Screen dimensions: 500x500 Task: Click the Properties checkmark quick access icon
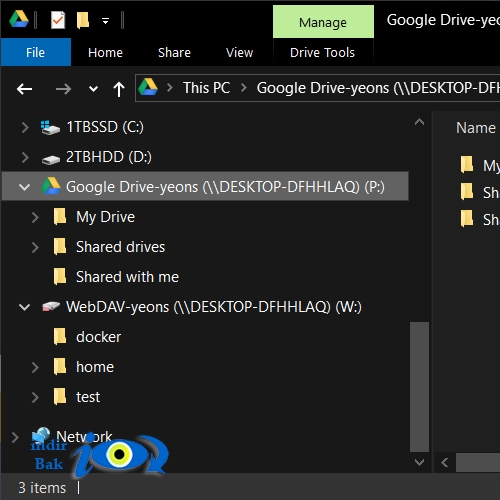point(58,20)
